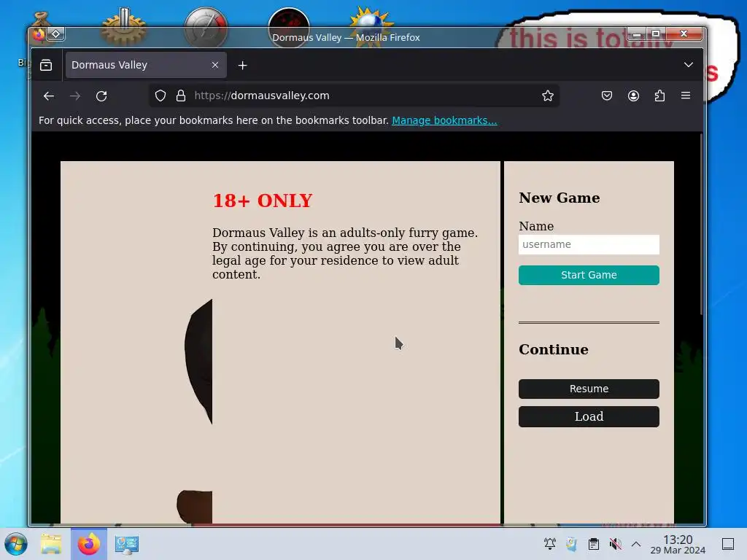
Task: Click the Resume button
Action: 589,389
